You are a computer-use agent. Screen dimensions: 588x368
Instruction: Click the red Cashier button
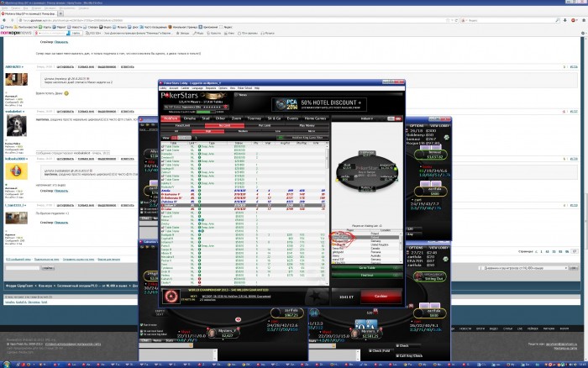[x=381, y=297]
